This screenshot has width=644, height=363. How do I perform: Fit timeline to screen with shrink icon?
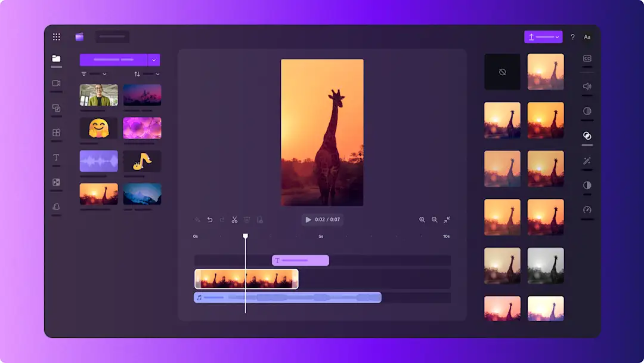point(447,220)
